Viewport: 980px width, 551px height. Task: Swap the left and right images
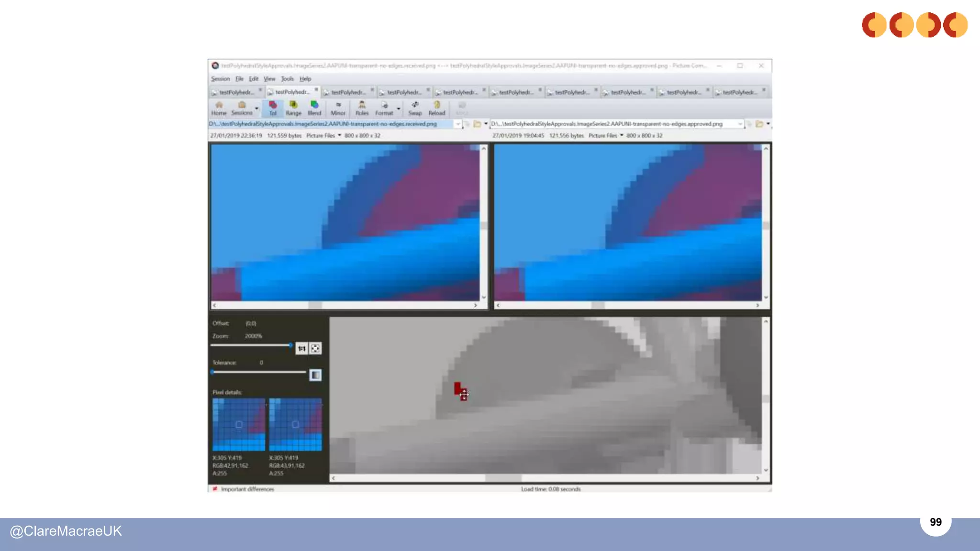[415, 108]
